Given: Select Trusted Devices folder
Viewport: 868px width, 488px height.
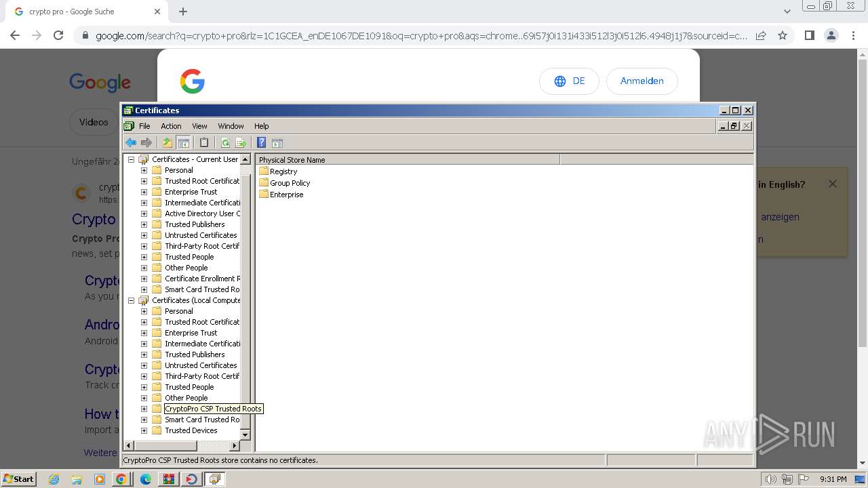Looking at the screenshot, I should 191,430.
